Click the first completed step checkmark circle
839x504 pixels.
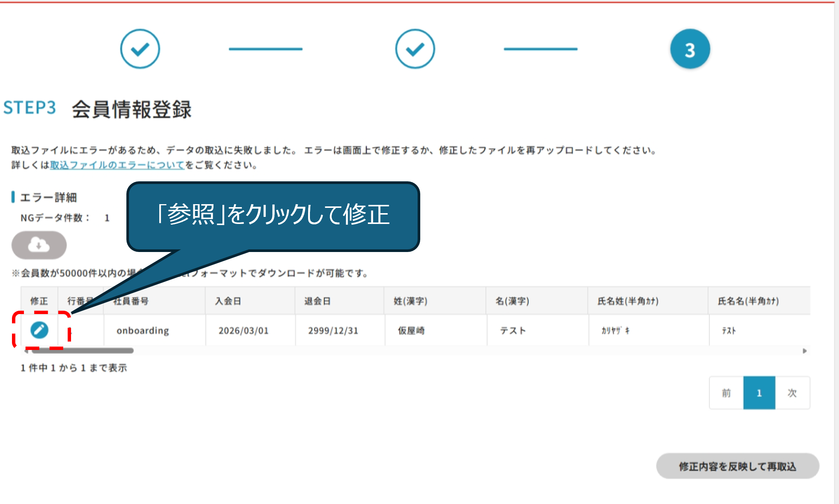(x=140, y=49)
